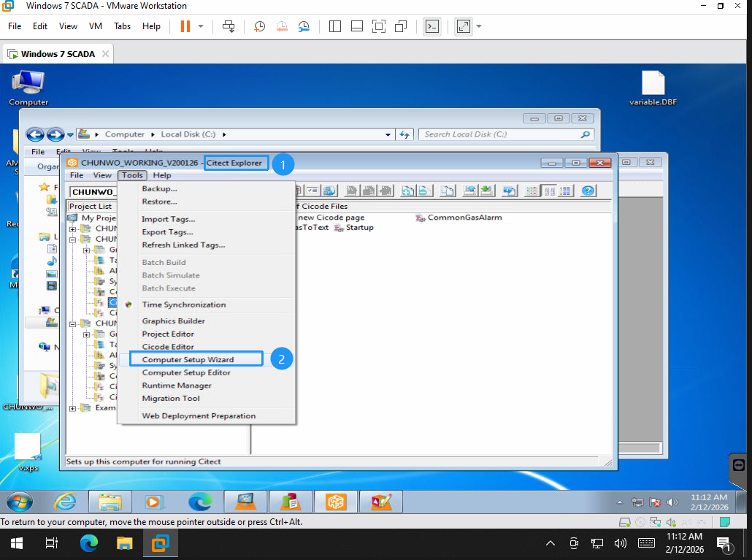Viewport: 752px width, 560px height.
Task: Open Runtime Manager from the Tools menu
Action: pyautogui.click(x=177, y=386)
